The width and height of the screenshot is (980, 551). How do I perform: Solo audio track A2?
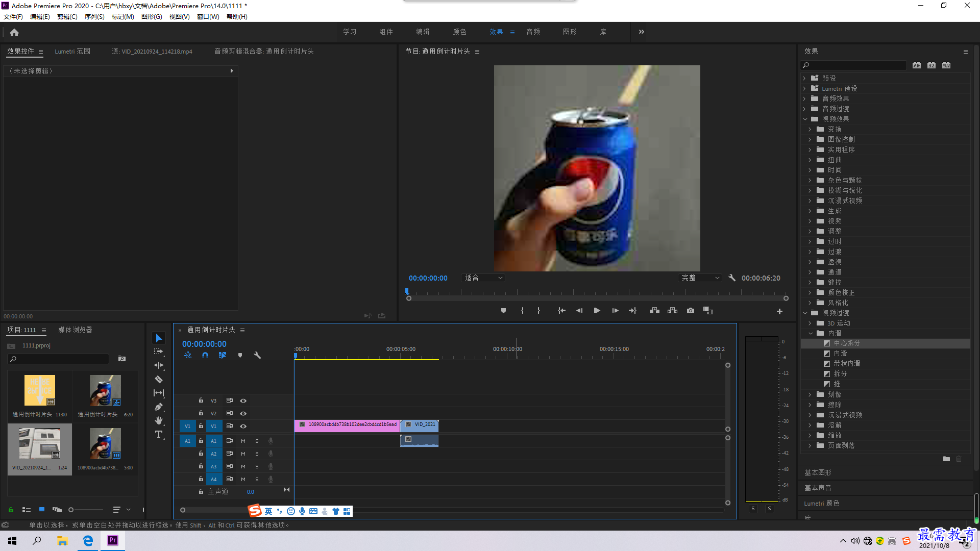pyautogui.click(x=257, y=454)
